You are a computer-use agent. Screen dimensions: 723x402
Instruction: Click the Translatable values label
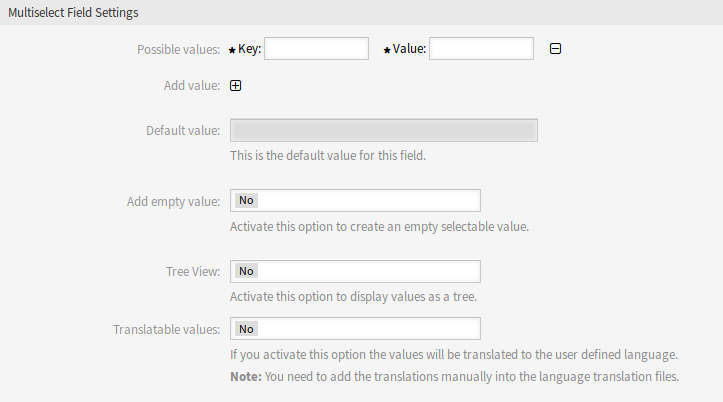[x=166, y=330]
